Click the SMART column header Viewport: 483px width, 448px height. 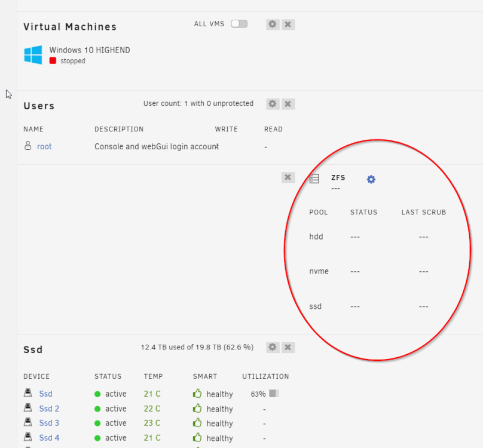pos(205,376)
